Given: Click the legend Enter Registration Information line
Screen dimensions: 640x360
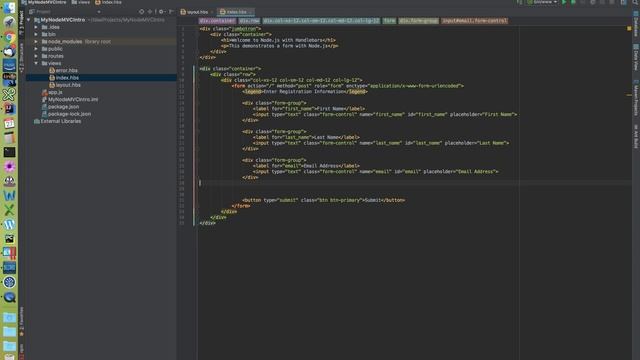Looking at the screenshot, I should click(x=305, y=92).
